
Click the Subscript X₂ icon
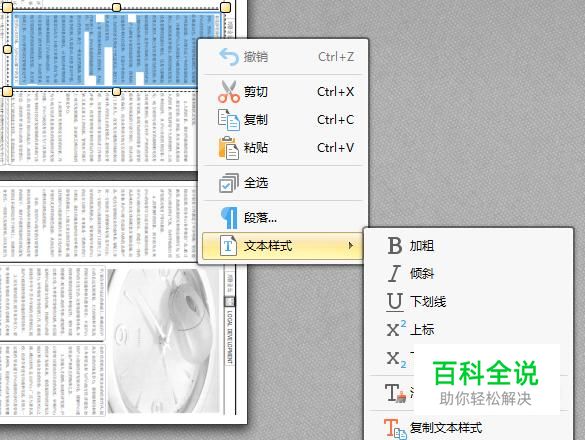tap(396, 359)
